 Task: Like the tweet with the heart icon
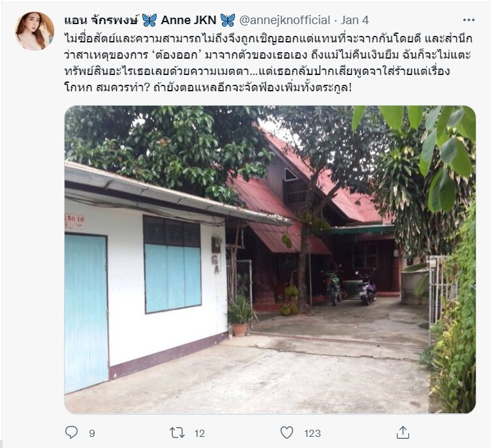pos(287,432)
